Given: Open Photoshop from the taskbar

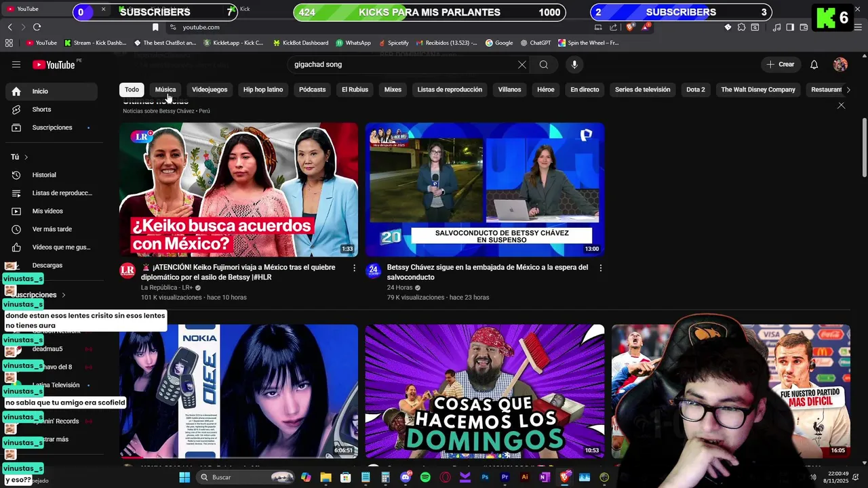Looking at the screenshot, I should [x=485, y=477].
